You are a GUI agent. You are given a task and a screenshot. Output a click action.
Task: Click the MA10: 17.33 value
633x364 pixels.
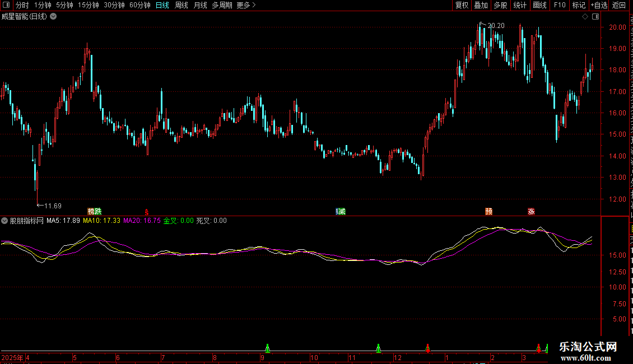coord(101,221)
